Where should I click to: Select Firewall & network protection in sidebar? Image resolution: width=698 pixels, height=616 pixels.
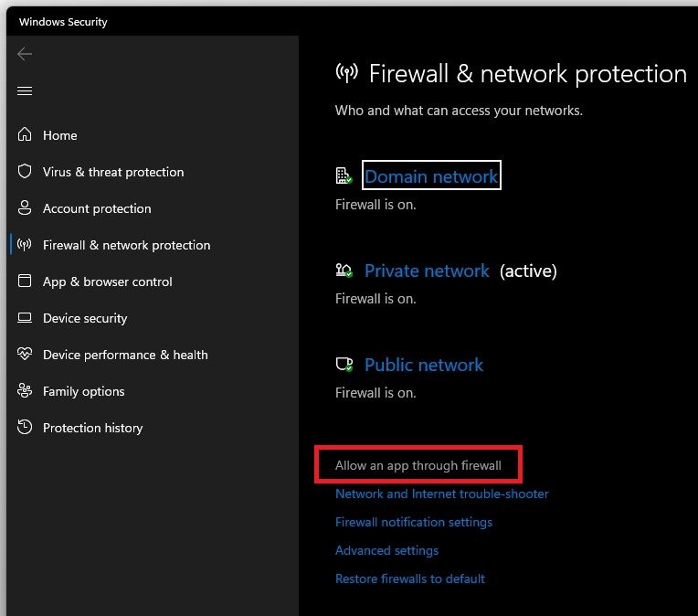126,245
